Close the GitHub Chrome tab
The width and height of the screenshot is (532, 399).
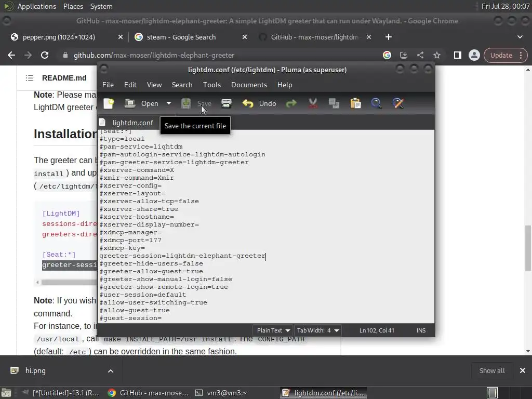(x=369, y=37)
